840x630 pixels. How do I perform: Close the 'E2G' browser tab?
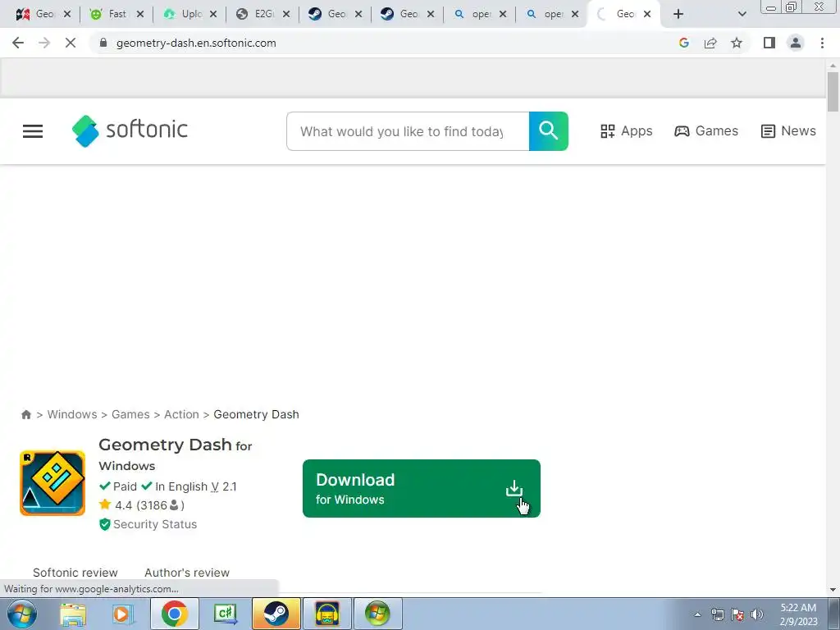(286, 14)
